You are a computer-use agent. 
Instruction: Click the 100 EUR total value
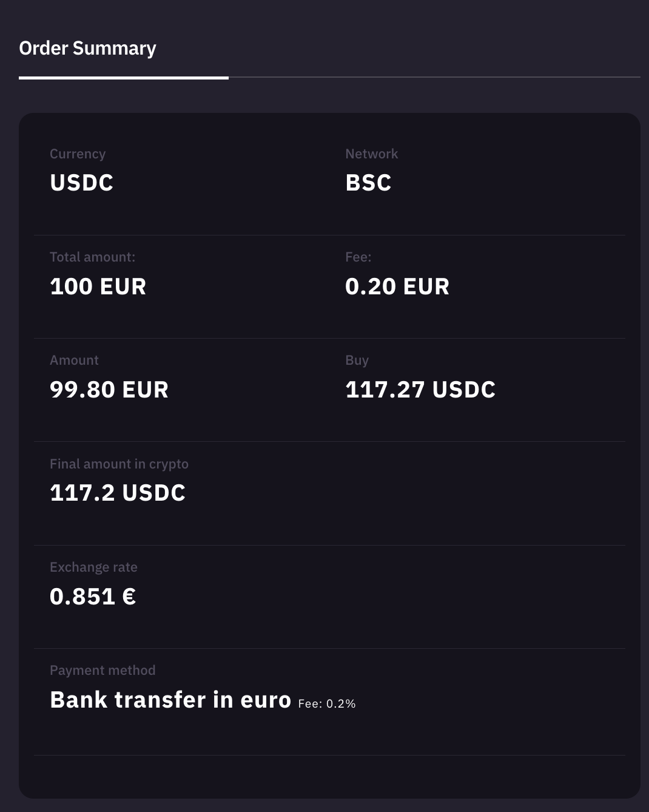98,286
